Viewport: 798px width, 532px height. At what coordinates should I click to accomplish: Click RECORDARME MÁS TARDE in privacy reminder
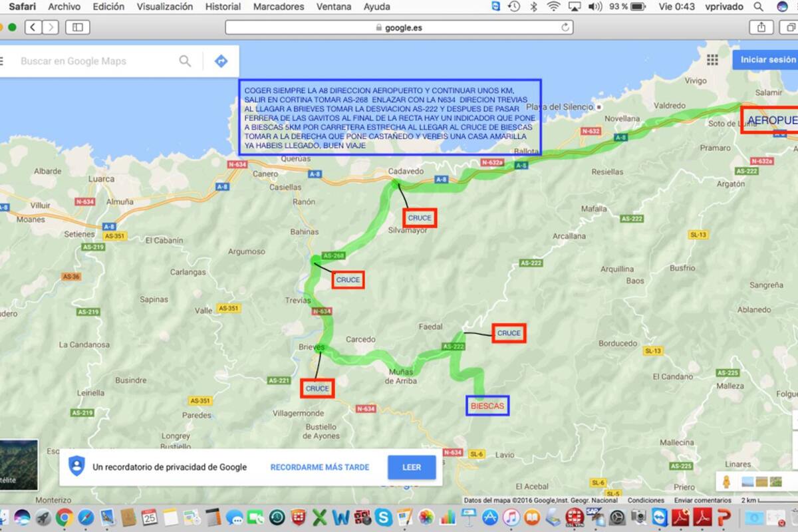pos(320,467)
